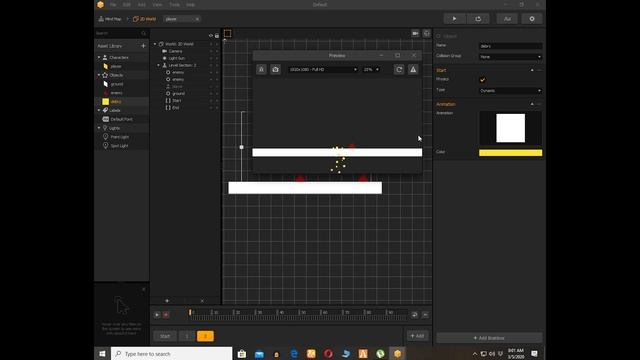Take a screenshot with Preview camera icon
This screenshot has height=360, width=640.
point(276,69)
